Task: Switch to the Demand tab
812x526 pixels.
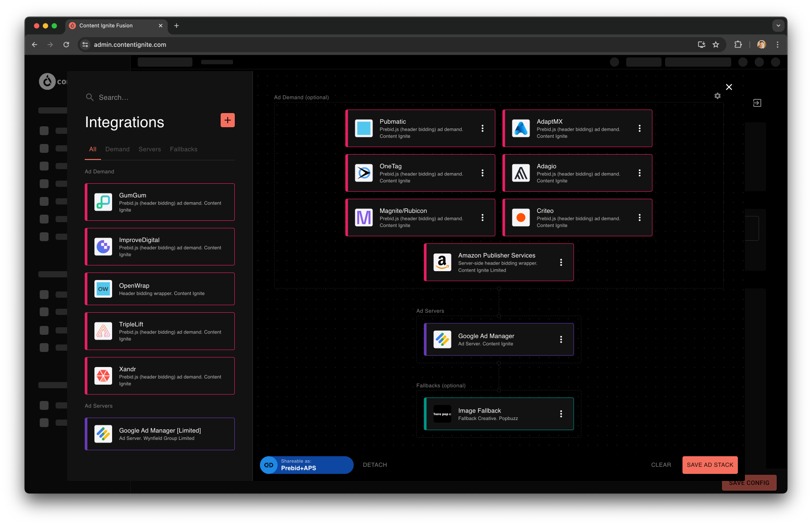Action: [x=117, y=149]
